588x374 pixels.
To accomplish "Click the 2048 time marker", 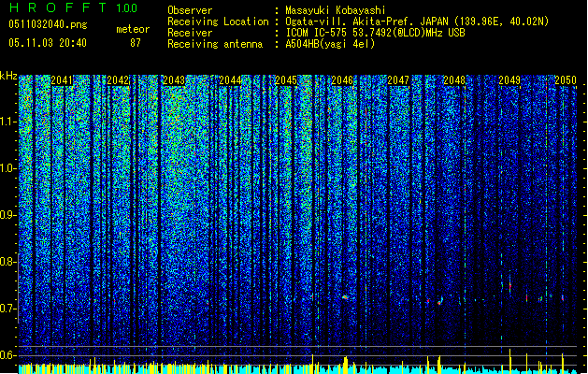I will tap(454, 80).
